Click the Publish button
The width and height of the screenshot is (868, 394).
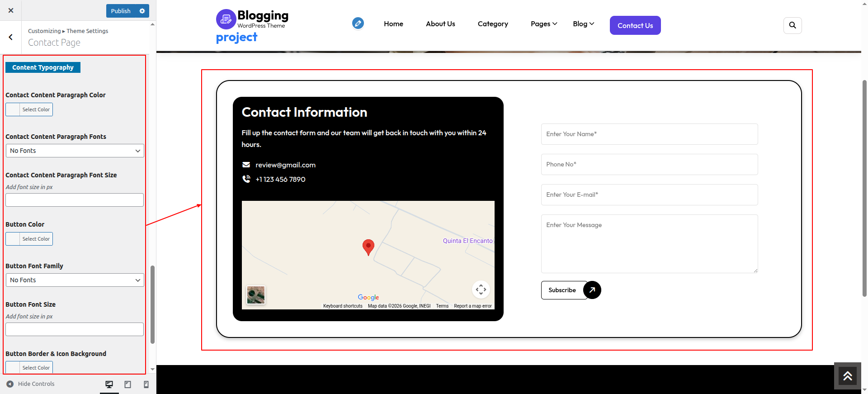121,11
